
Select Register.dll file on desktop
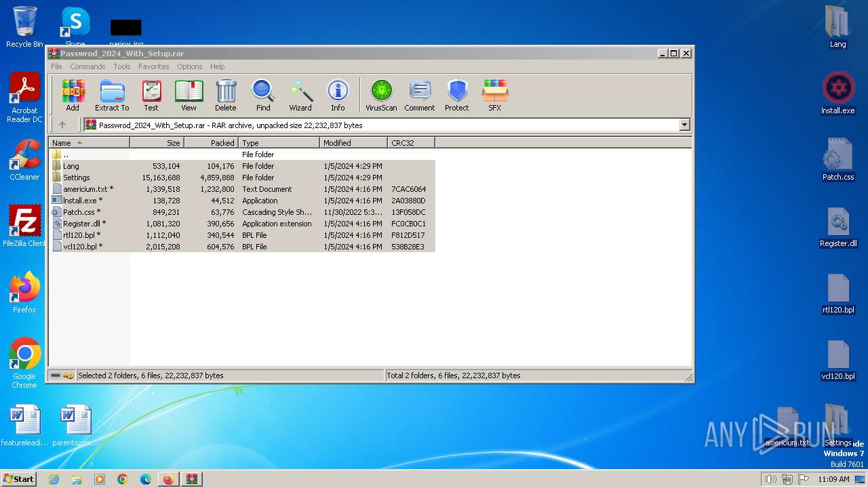(838, 226)
